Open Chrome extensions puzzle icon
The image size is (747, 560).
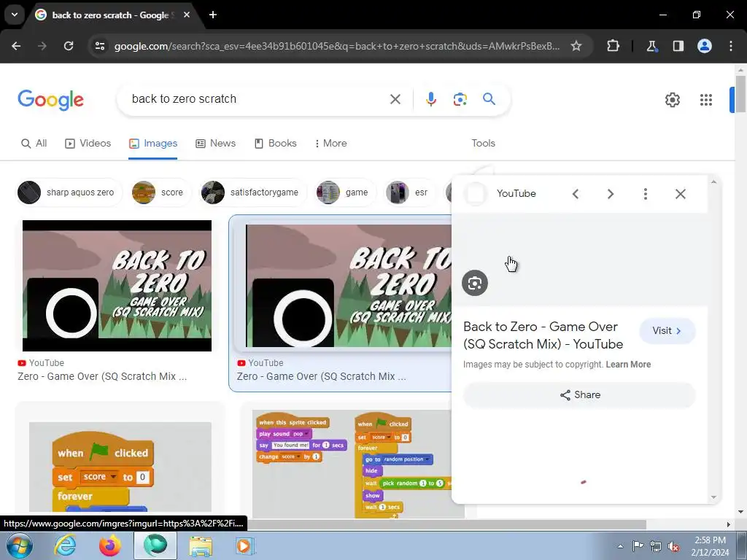click(x=613, y=46)
